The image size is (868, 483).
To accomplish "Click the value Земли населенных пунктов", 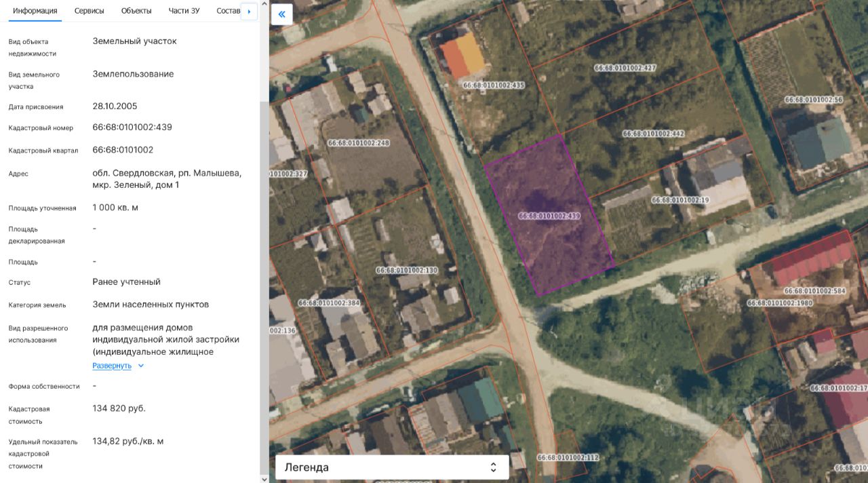I will pos(151,305).
